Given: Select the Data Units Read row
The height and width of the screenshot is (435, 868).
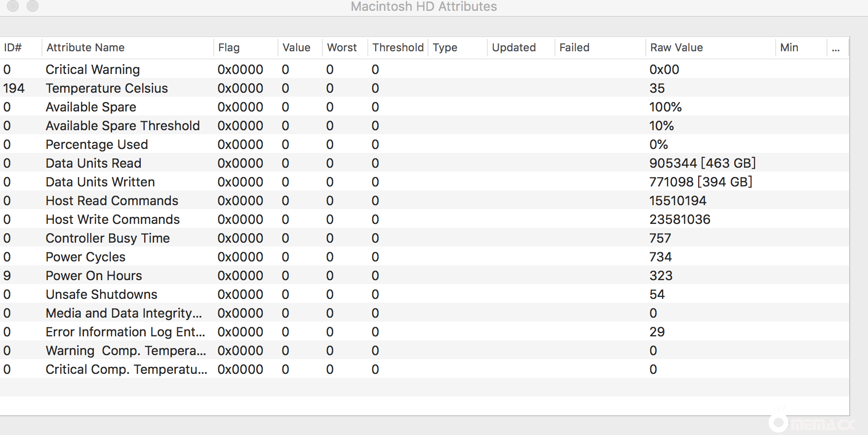Looking at the screenshot, I should (x=425, y=163).
